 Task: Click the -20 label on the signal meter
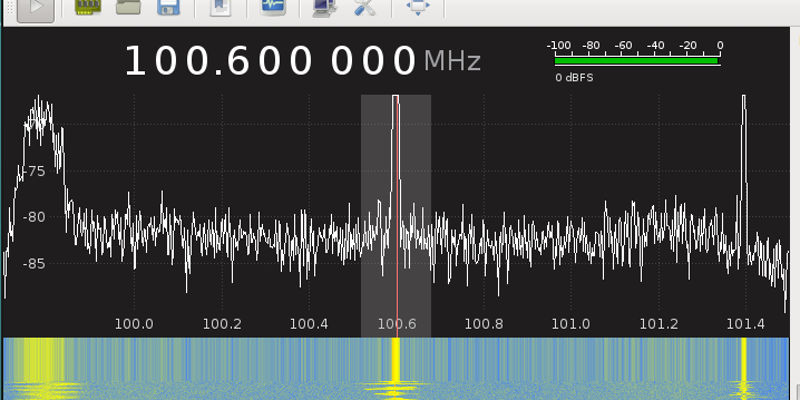pyautogui.click(x=688, y=45)
